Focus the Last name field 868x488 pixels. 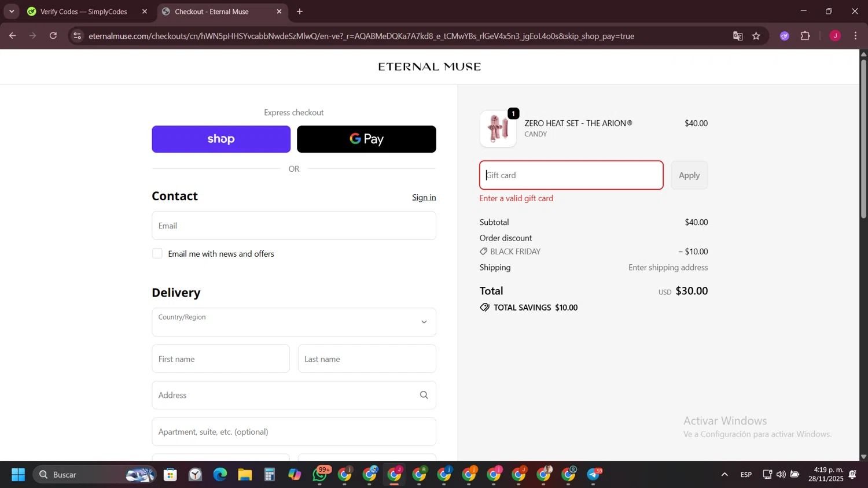[x=367, y=358]
